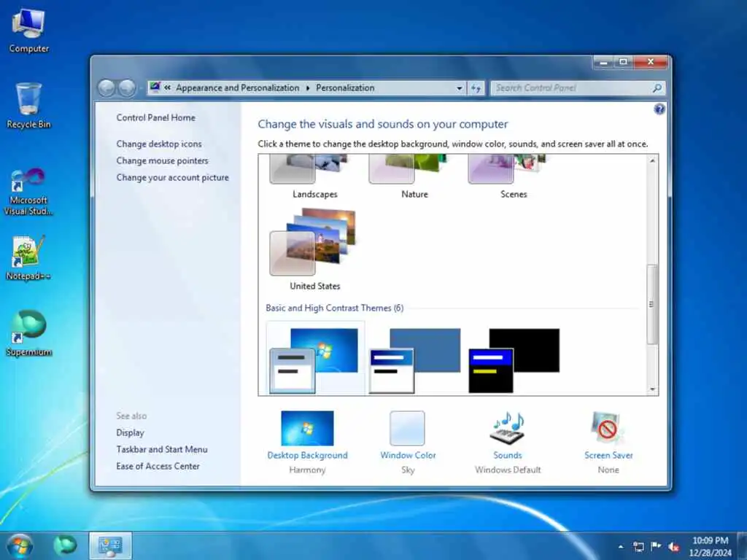Select the United States theme

(314, 249)
